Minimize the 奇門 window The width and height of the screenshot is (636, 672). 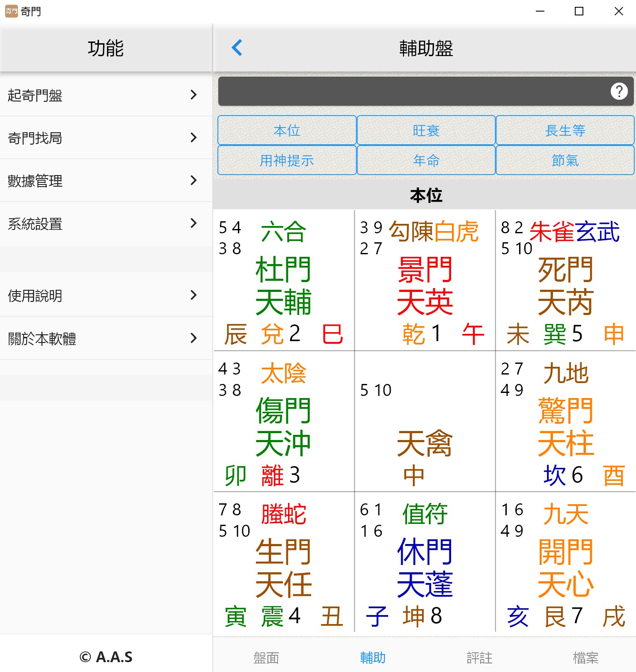pos(540,11)
